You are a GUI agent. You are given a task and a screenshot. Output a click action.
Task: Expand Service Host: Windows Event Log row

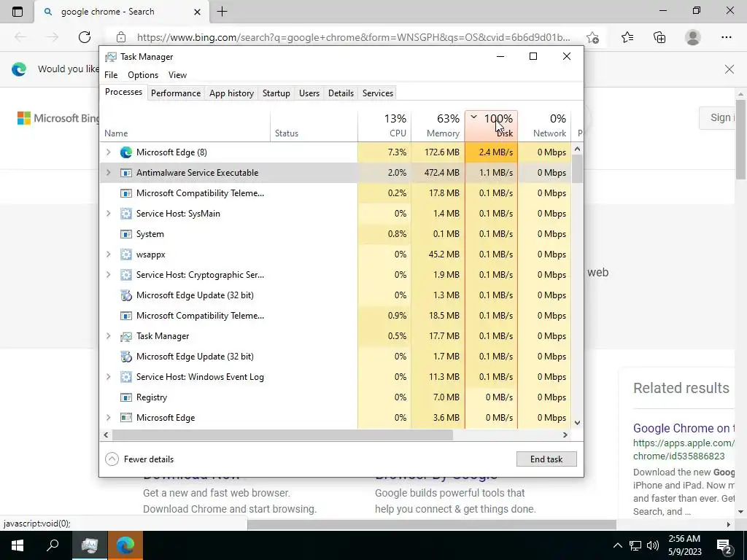point(108,377)
